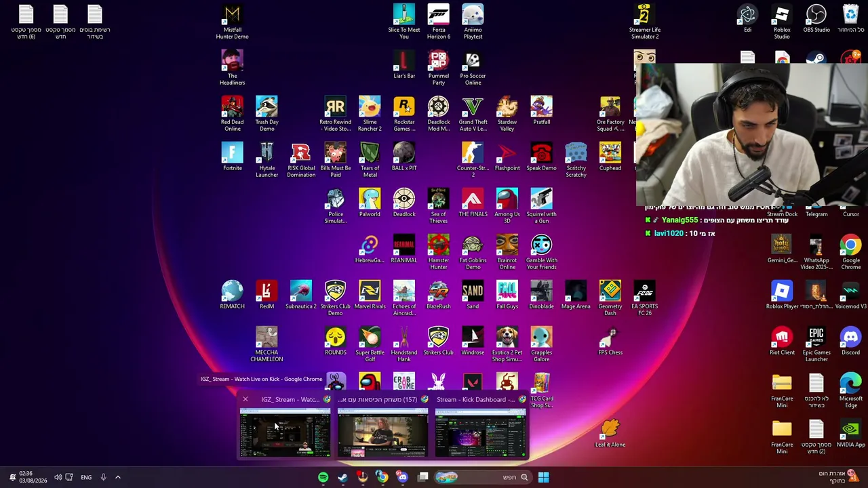Select the Roblox Studio desktop icon
868x488 pixels.
click(x=782, y=22)
